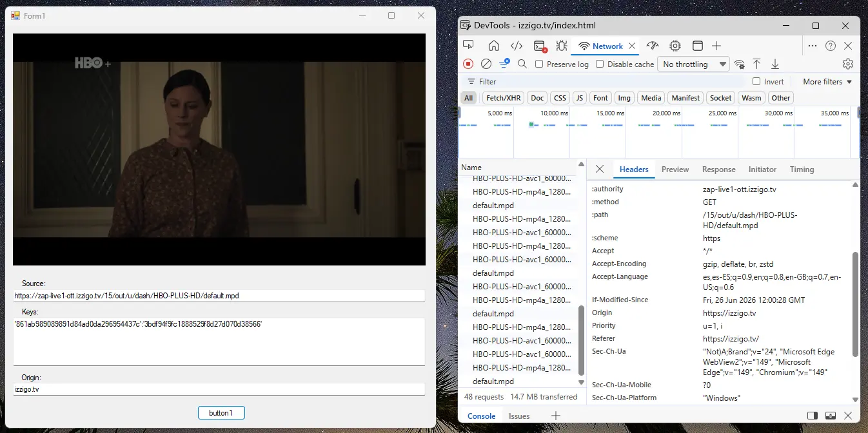
Task: Open Network settings gear
Action: click(x=848, y=64)
